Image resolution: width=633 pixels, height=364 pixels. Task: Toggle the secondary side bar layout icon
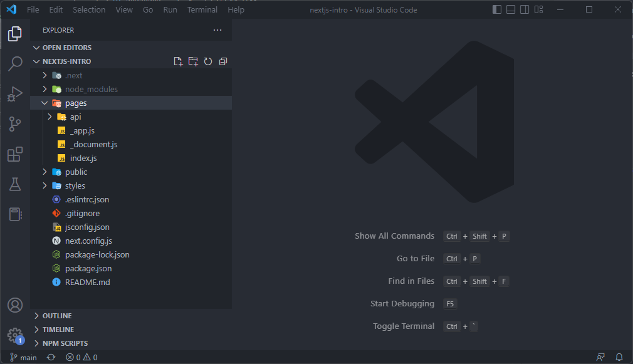pos(525,9)
